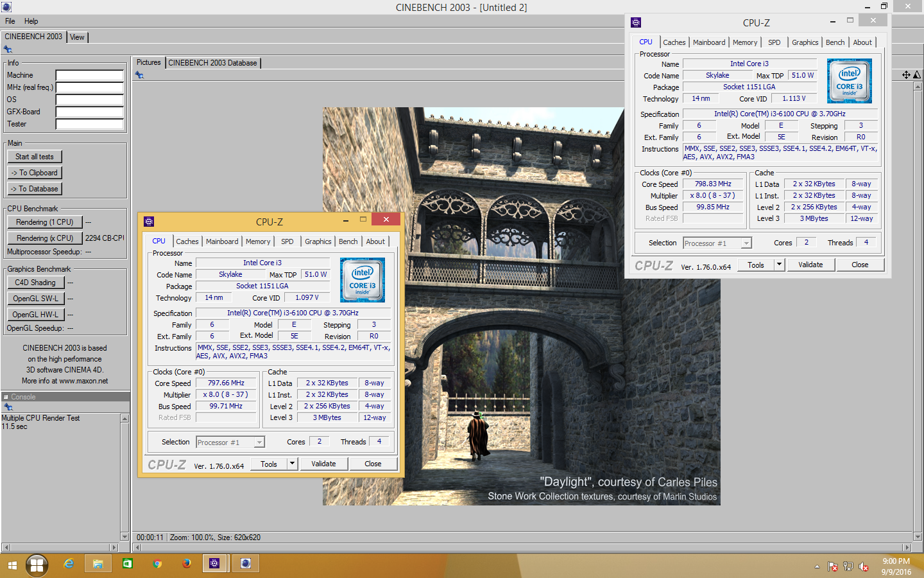Click the Tools button in the upper-right CPU-Z
Viewport: 924px width, 578px height.
(x=756, y=265)
